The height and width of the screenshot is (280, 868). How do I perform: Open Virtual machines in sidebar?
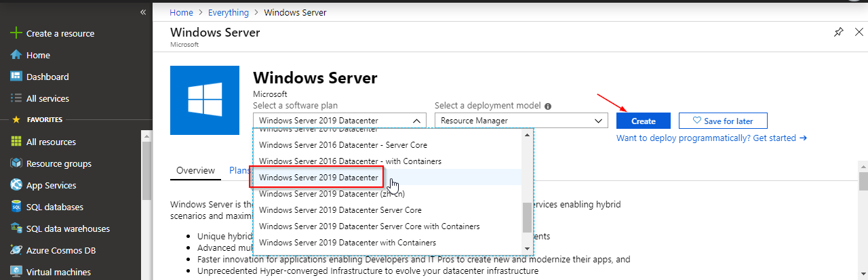(58, 272)
